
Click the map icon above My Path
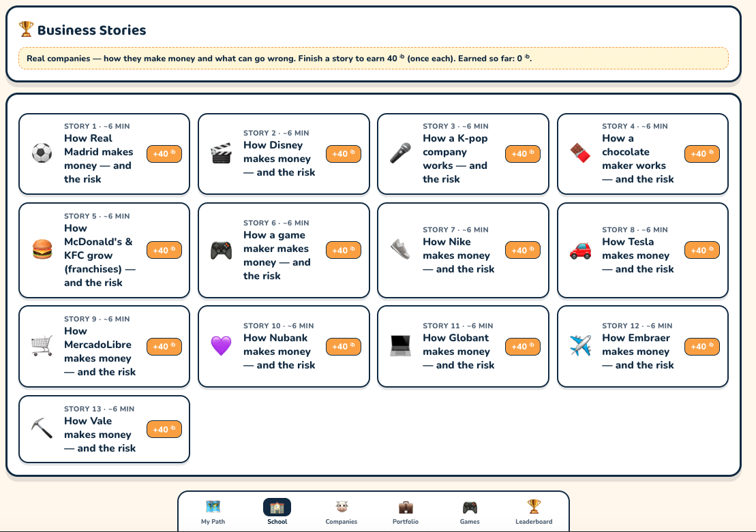(x=213, y=507)
